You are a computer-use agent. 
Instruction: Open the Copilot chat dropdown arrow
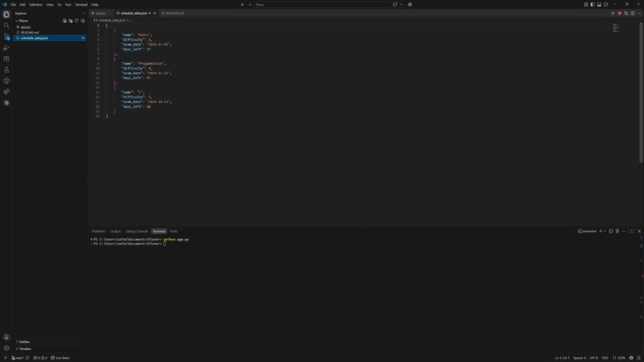pyautogui.click(x=401, y=5)
